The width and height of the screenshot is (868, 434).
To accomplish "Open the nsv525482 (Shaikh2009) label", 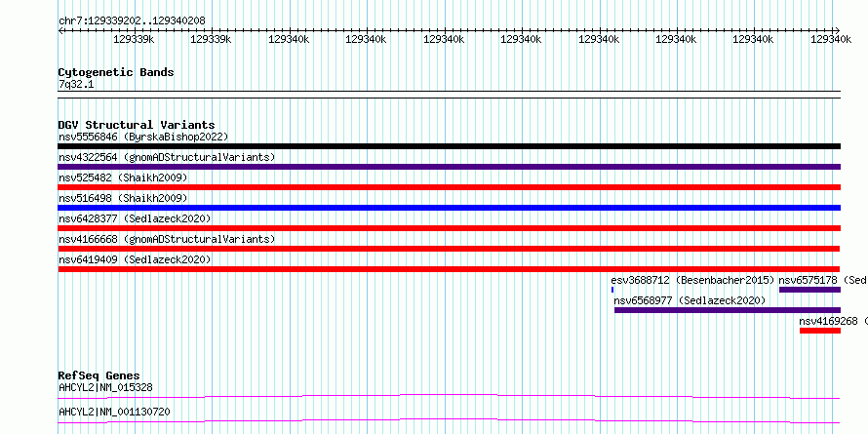I will (x=123, y=178).
